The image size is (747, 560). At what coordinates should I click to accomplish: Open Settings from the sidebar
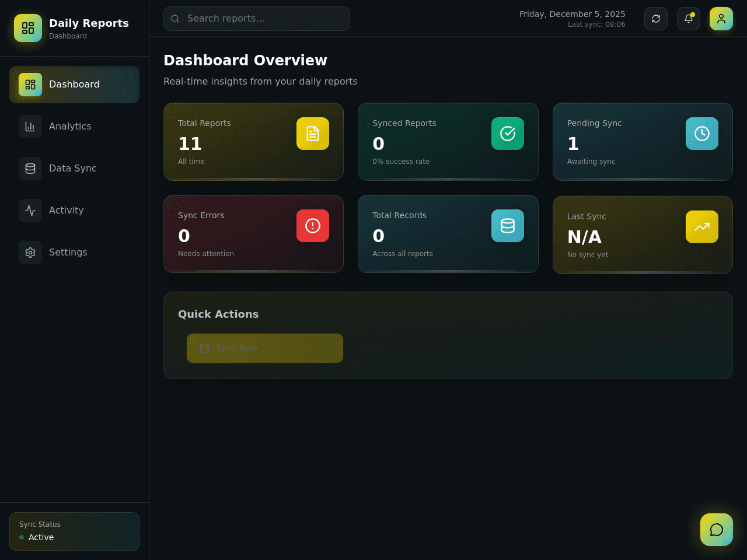74,253
